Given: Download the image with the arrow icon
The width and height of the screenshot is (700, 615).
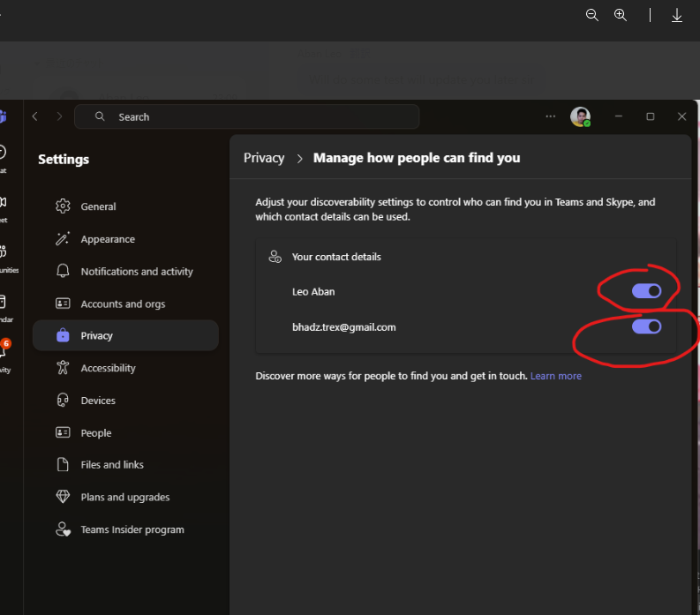Looking at the screenshot, I should pos(677,15).
